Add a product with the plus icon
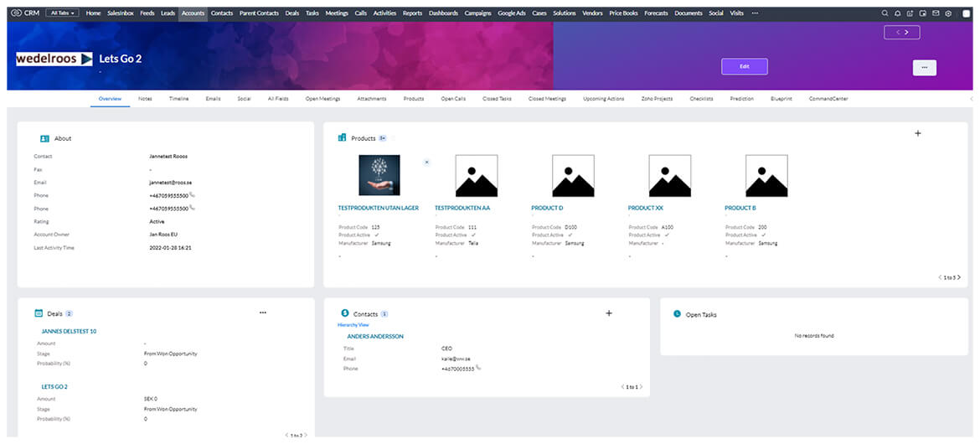Screen dimensions: 980x444 click(x=917, y=133)
